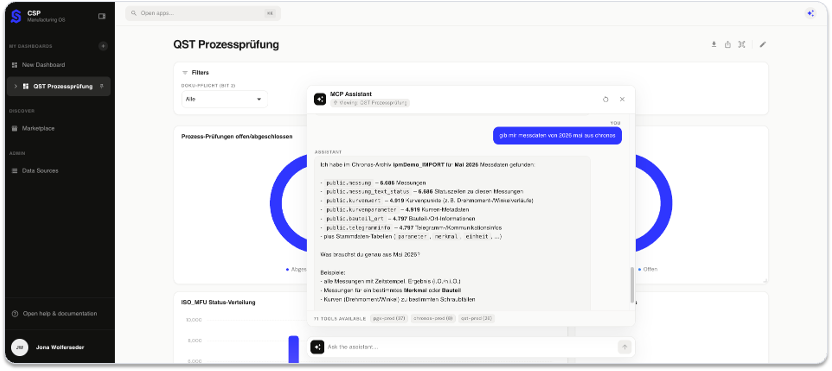Click the help question mark icon
Screen dimensions: 832x371
click(15, 314)
